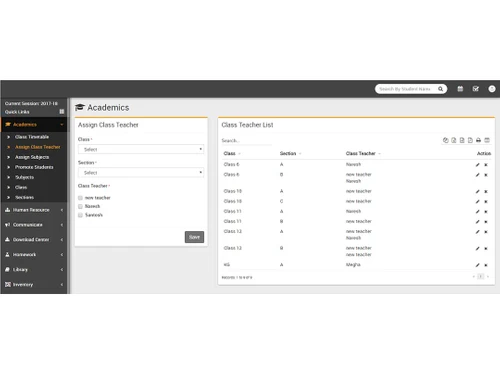The image size is (500, 375).
Task: Open Promote Students in sidebar
Action: [34, 167]
